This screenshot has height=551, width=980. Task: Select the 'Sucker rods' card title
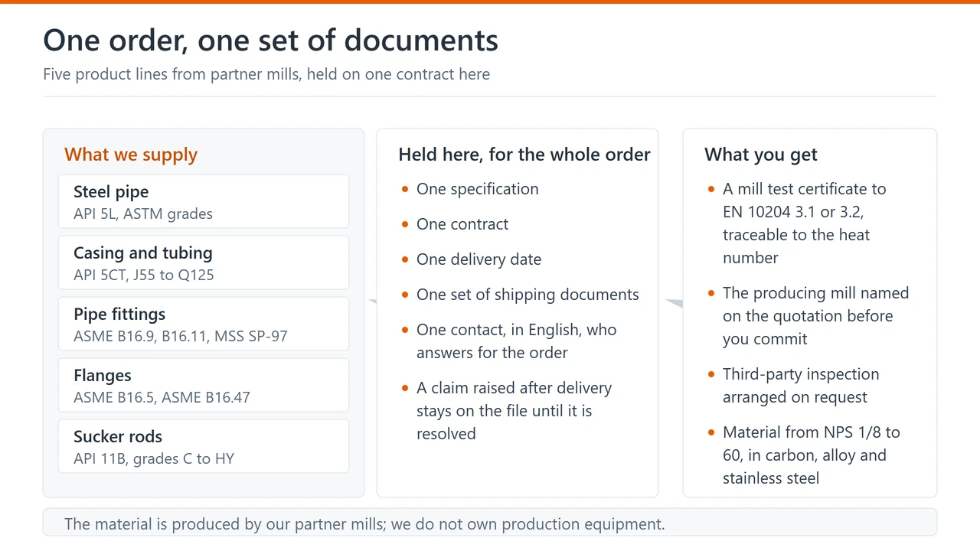pyautogui.click(x=118, y=437)
